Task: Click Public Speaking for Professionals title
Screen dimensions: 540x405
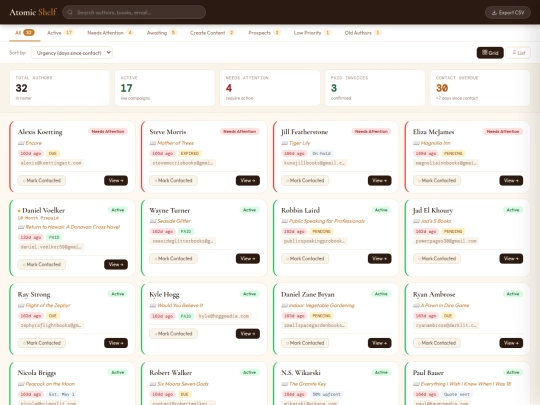Action: pos(327,221)
